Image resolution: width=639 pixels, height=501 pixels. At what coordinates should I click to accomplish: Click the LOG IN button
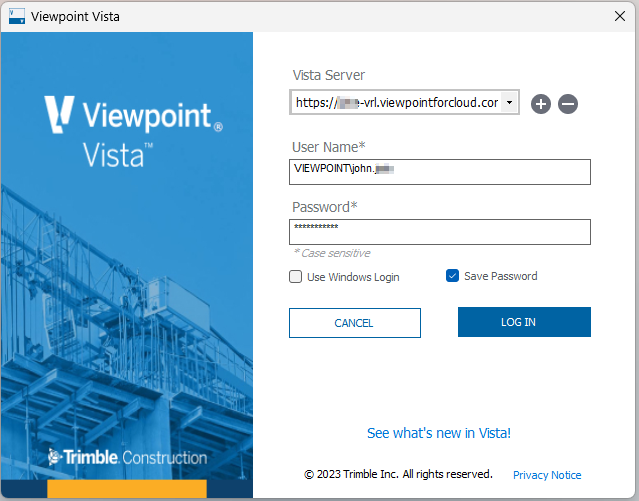tap(524, 322)
